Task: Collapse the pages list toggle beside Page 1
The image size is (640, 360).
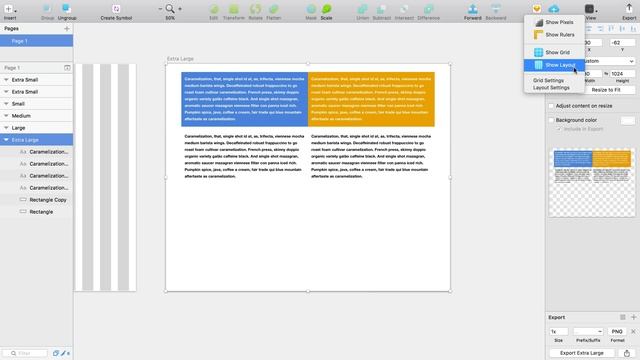Action: click(x=67, y=68)
